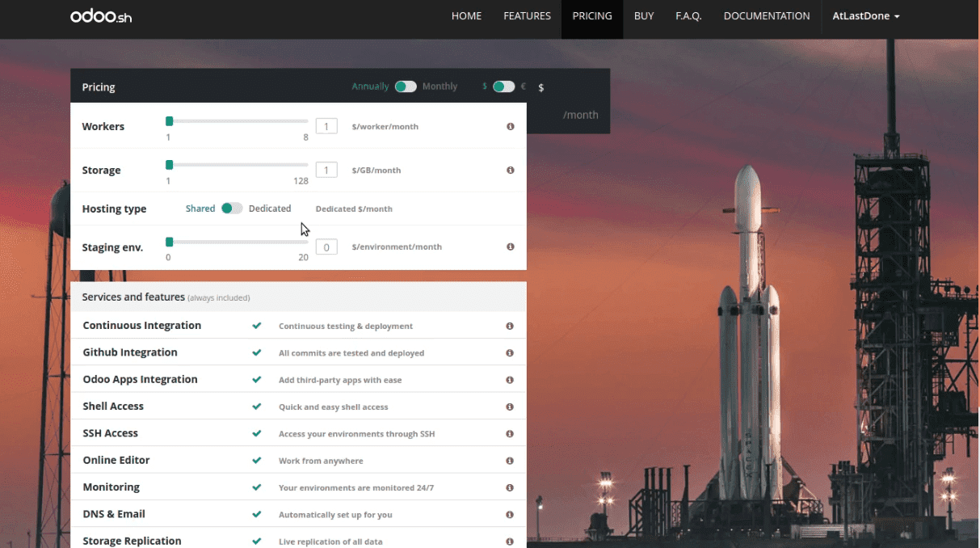Click 'Live replication of all data'

(x=330, y=542)
